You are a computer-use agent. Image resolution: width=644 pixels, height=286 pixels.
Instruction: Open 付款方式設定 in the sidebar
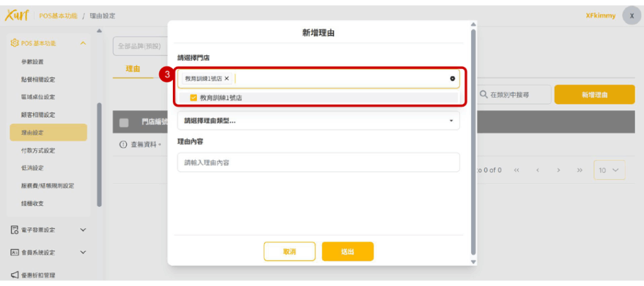38,150
